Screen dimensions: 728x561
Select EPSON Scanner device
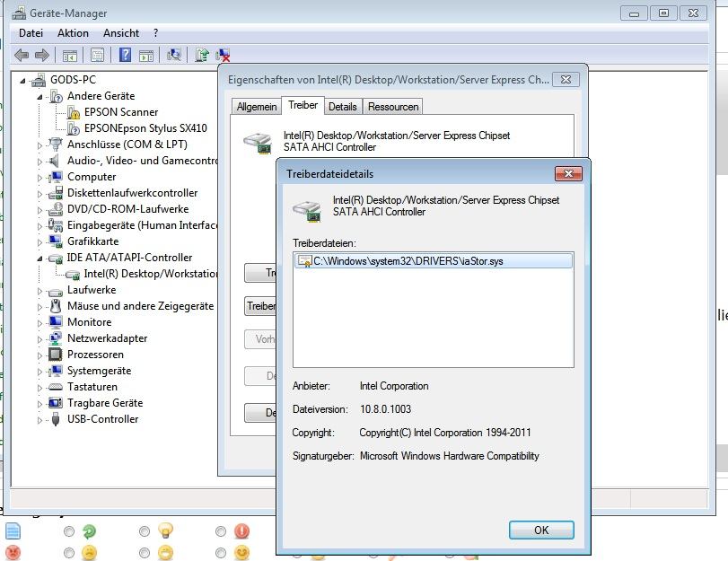tap(120, 112)
